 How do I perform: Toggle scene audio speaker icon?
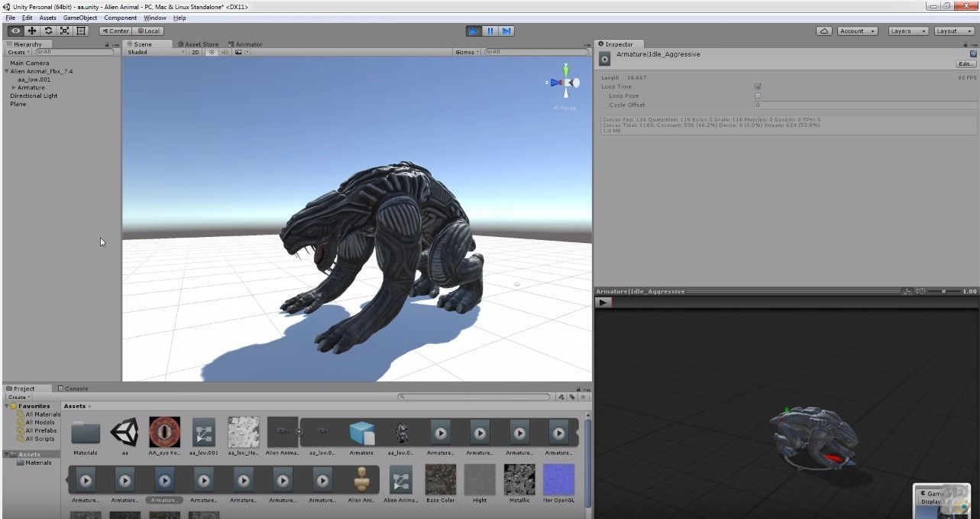[225, 52]
